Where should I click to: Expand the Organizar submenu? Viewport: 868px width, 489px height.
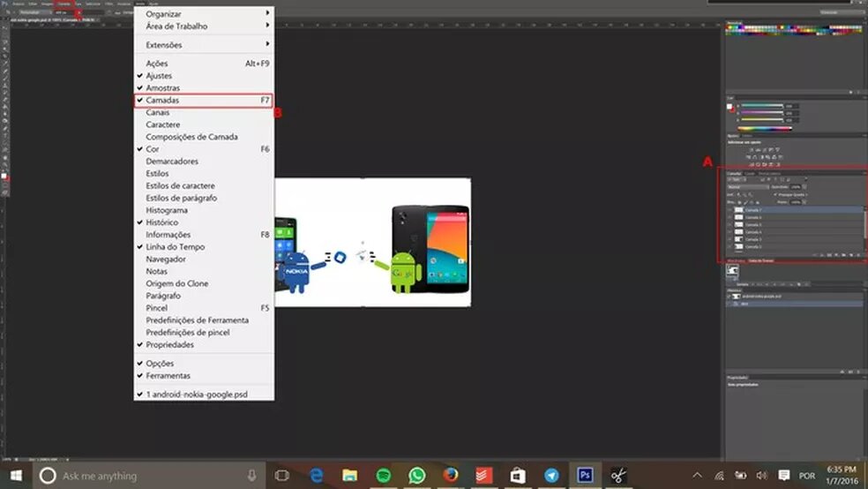click(204, 14)
